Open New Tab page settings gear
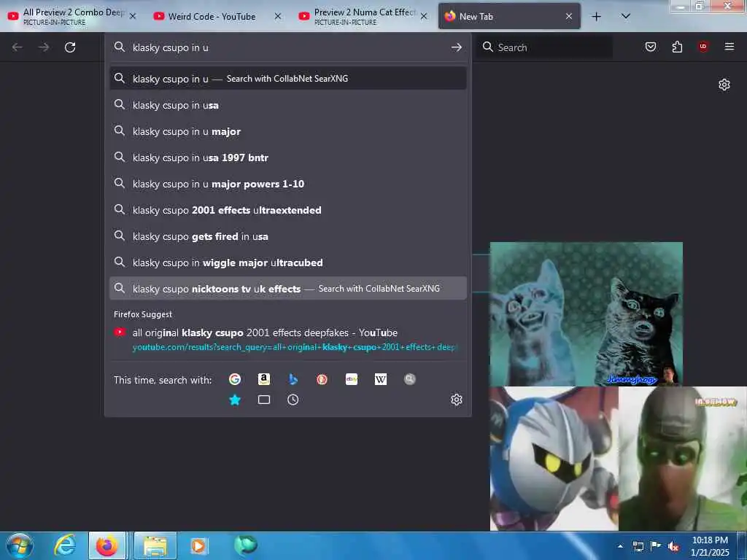This screenshot has width=747, height=560. pyautogui.click(x=724, y=85)
